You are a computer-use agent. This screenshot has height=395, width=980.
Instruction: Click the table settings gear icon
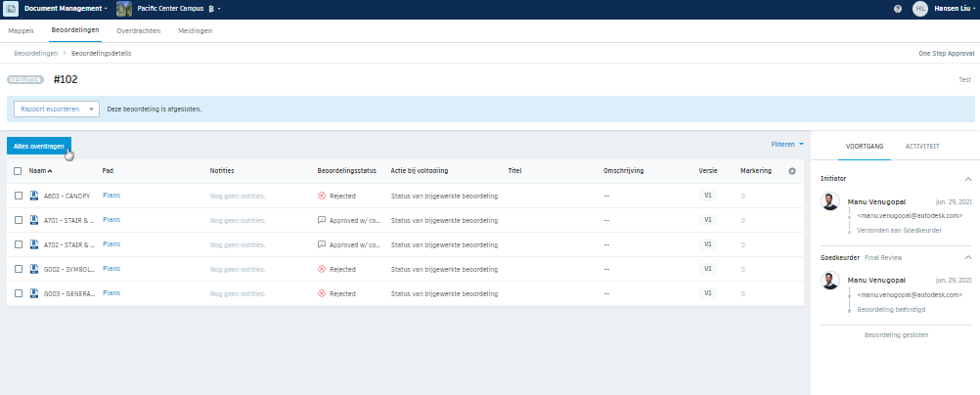click(792, 171)
